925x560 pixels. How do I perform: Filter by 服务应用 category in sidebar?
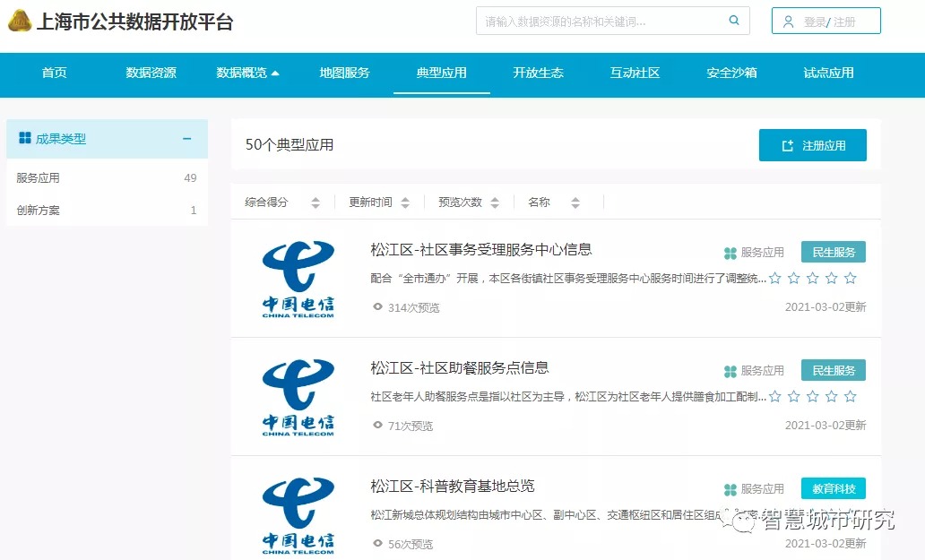pyautogui.click(x=38, y=178)
